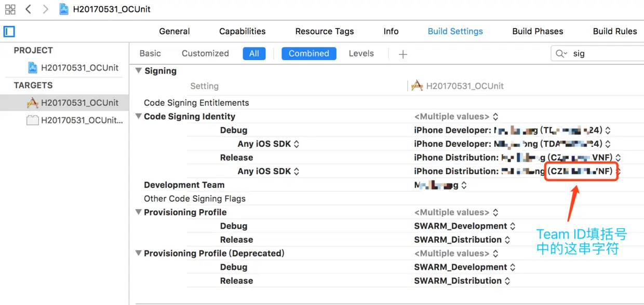Click the add build setting plus icon
This screenshot has height=305, width=644.
[403, 54]
